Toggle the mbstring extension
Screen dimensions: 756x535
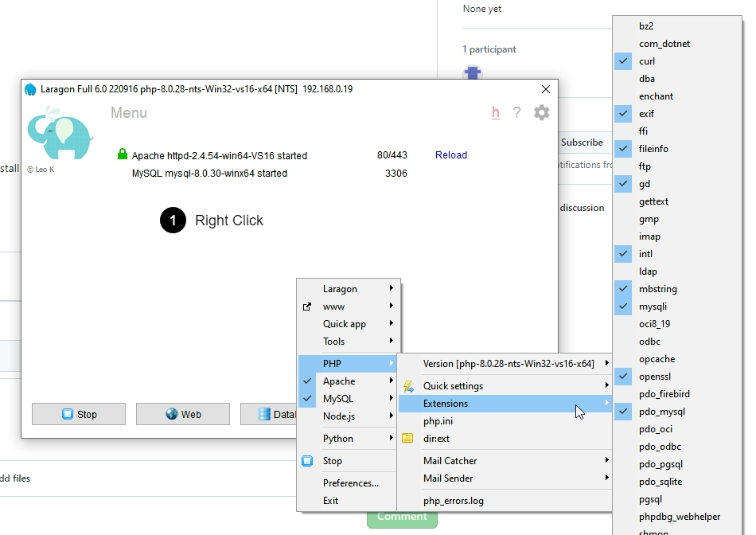(677, 289)
